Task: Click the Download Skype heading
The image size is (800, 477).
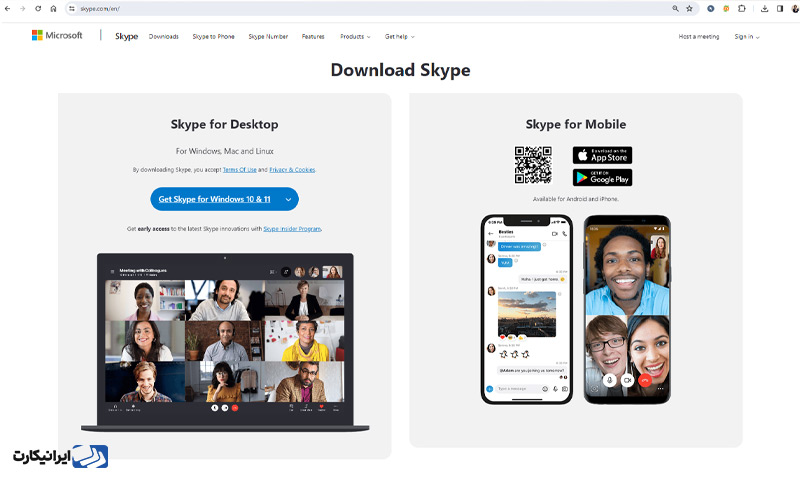Action: 401,70
